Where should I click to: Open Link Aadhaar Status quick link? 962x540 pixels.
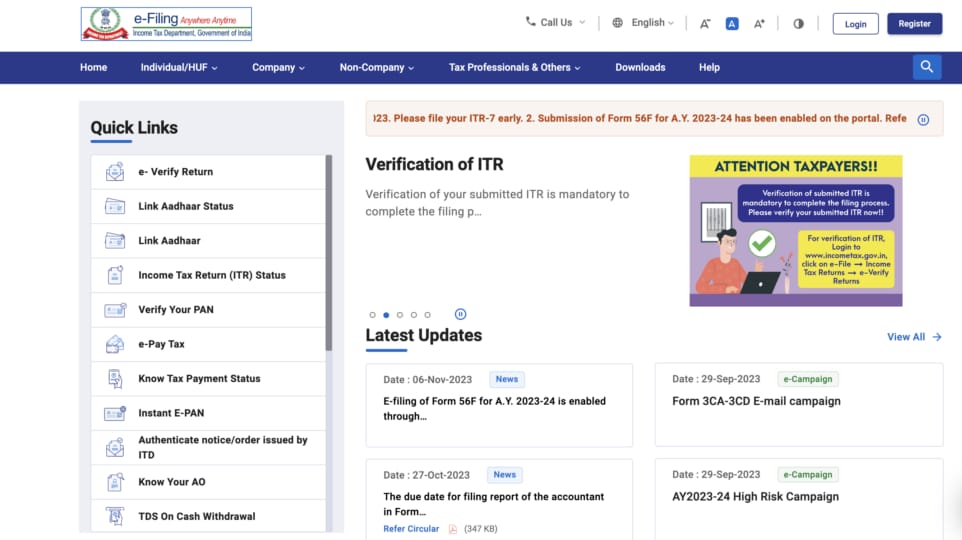[x=208, y=206]
